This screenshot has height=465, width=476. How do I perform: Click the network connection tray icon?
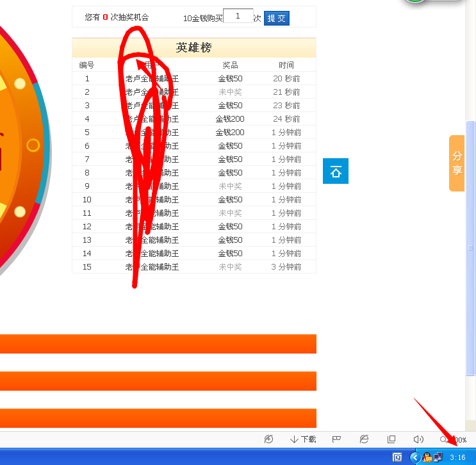pos(438,457)
